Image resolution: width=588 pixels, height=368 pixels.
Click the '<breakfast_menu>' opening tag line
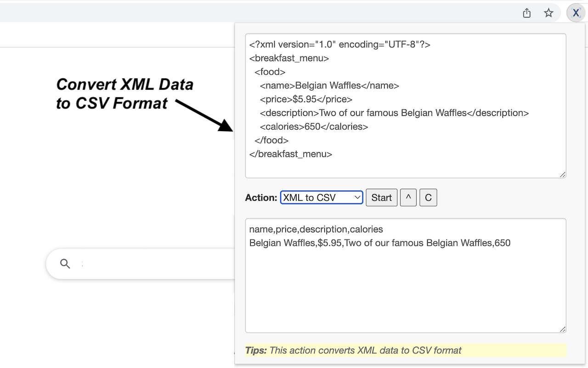(x=289, y=58)
